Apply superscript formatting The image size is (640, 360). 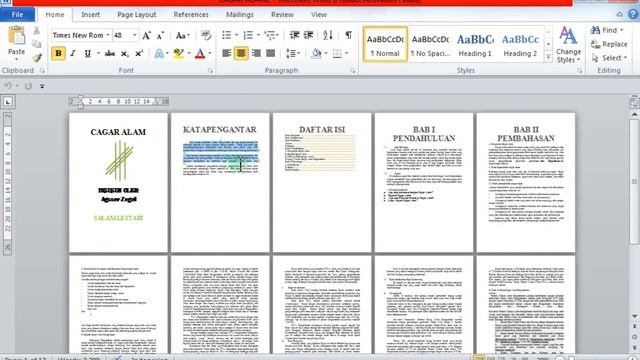pyautogui.click(x=139, y=53)
